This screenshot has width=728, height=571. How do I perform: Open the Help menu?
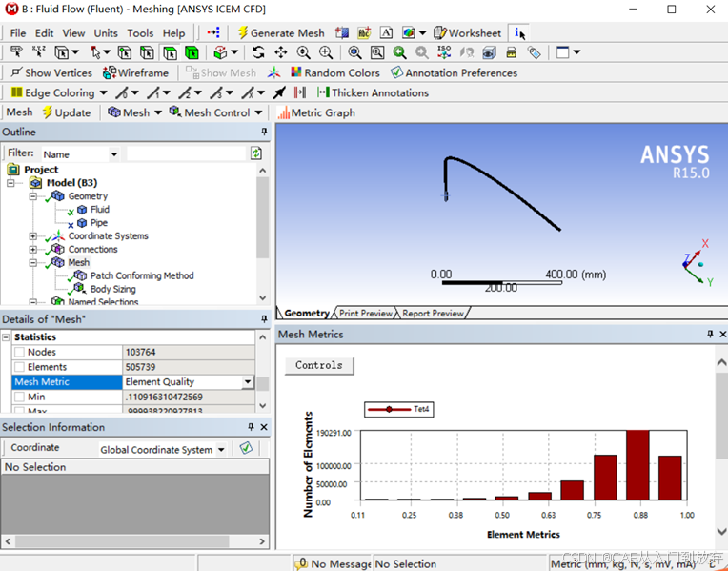pos(173,33)
